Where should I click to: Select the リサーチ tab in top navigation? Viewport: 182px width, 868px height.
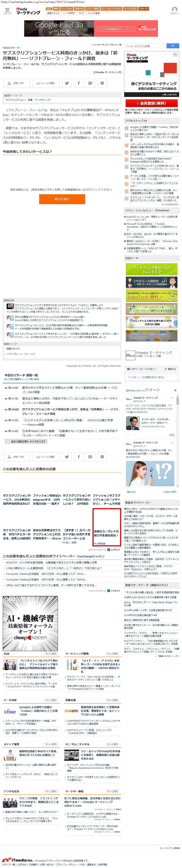(x=144, y=9)
